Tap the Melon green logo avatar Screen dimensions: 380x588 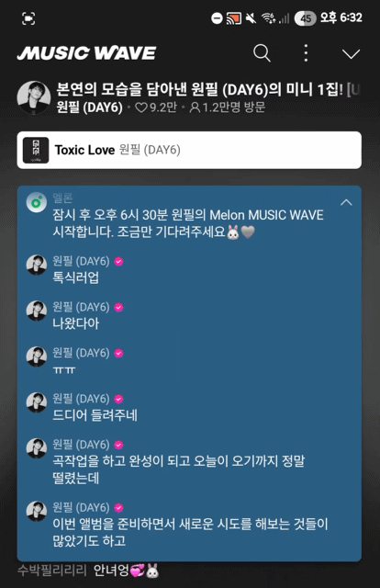[x=37, y=202]
